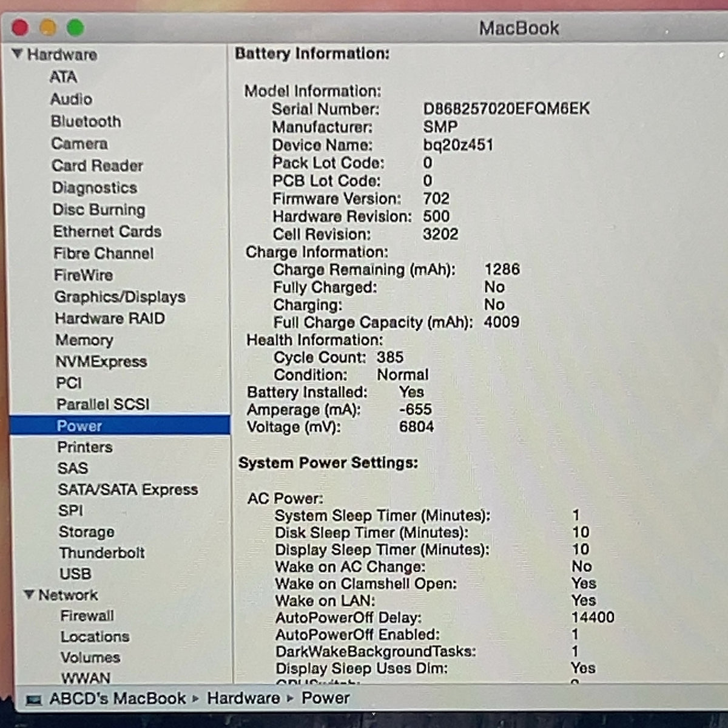The height and width of the screenshot is (728, 728).
Task: Select SAS in the sidebar
Action: click(73, 468)
